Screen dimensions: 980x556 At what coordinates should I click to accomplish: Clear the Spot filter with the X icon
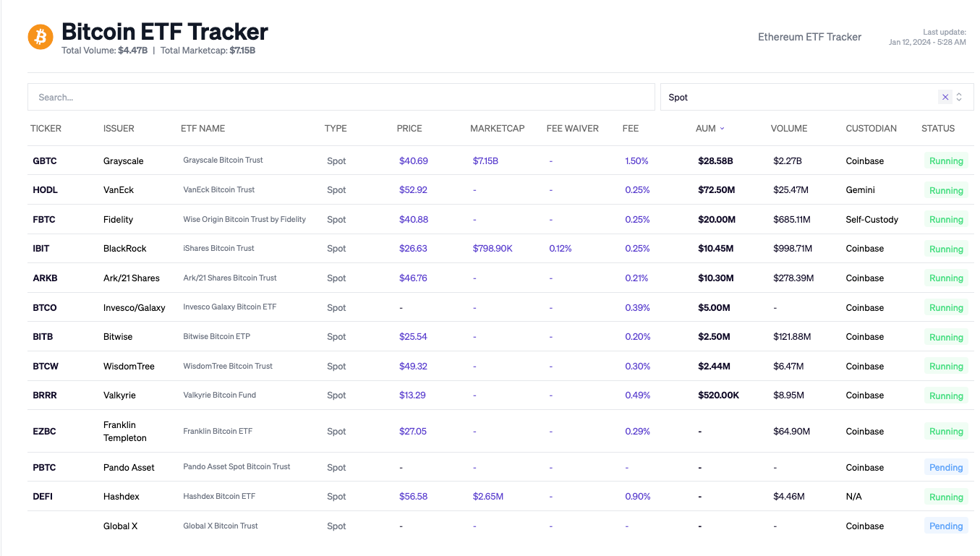[x=945, y=97]
